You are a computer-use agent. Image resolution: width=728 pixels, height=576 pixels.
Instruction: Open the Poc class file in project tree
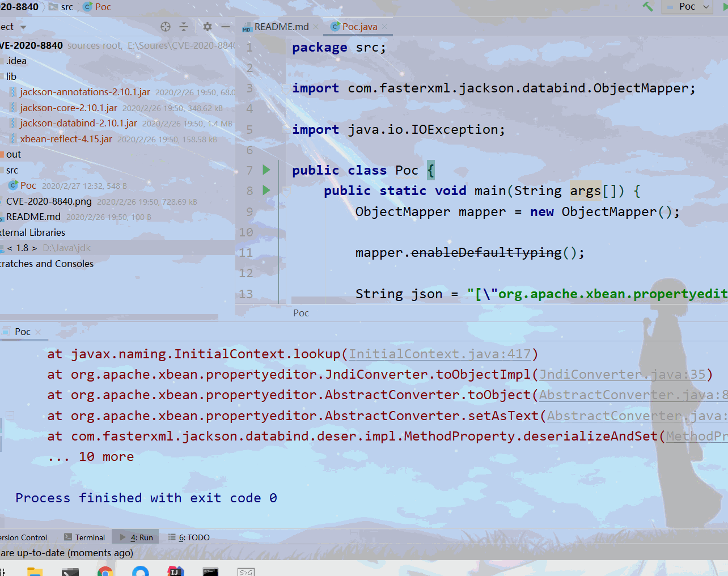(x=28, y=185)
